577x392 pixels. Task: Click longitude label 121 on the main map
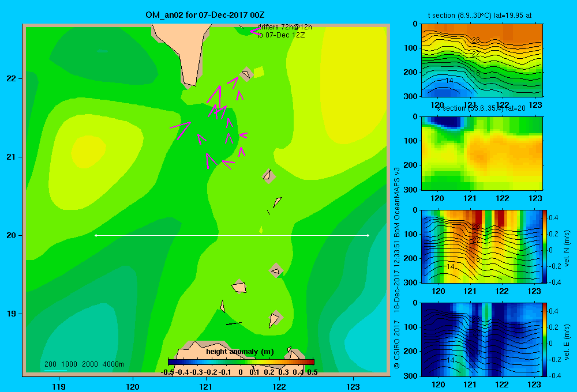[206, 386]
